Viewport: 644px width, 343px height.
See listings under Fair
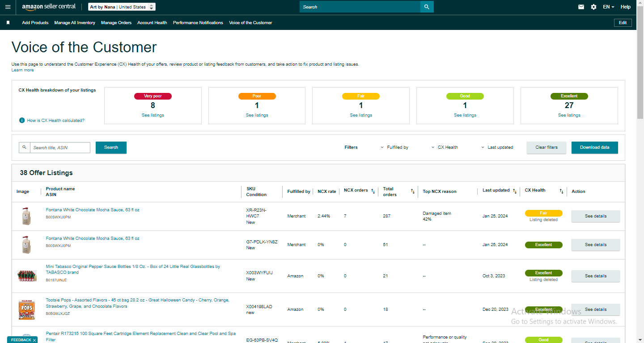pyautogui.click(x=361, y=115)
